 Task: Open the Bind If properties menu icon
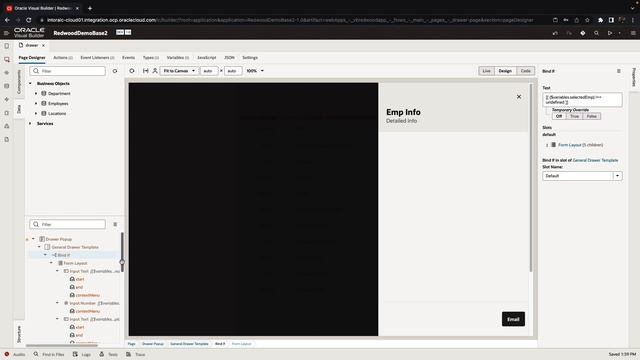619,71
